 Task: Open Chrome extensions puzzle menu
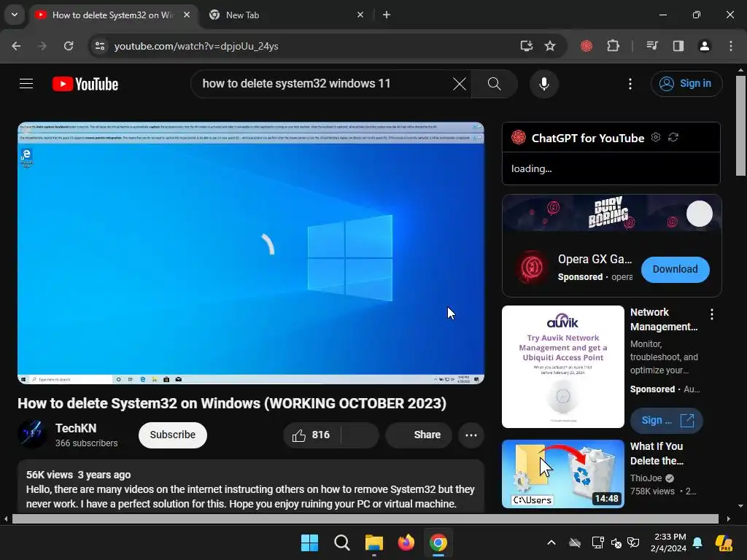(613, 46)
